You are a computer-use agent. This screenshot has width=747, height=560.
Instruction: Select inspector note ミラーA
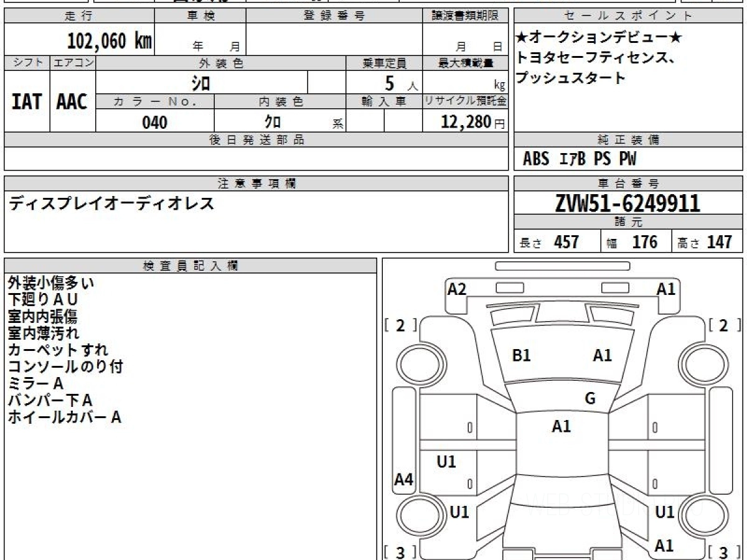coord(35,384)
